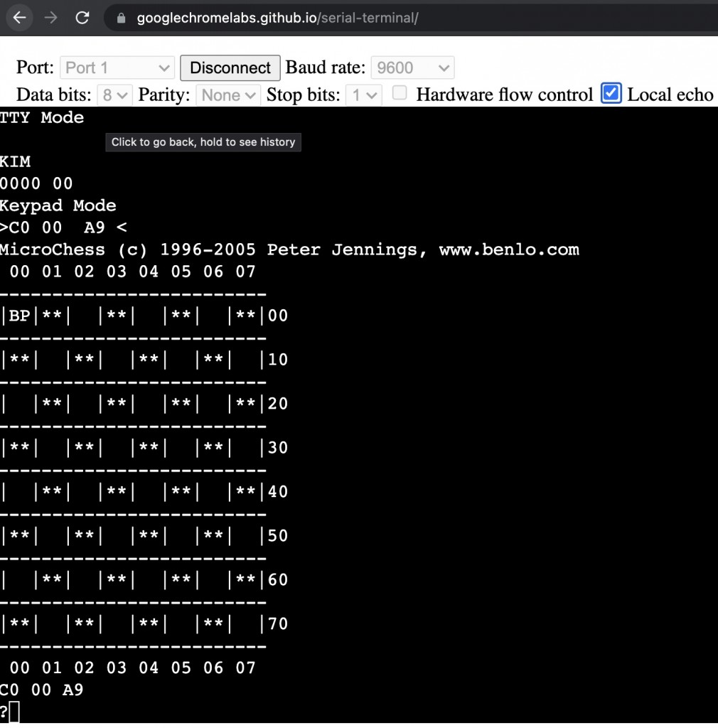
Task: Open the Parity None dropdown
Action: pyautogui.click(x=228, y=95)
